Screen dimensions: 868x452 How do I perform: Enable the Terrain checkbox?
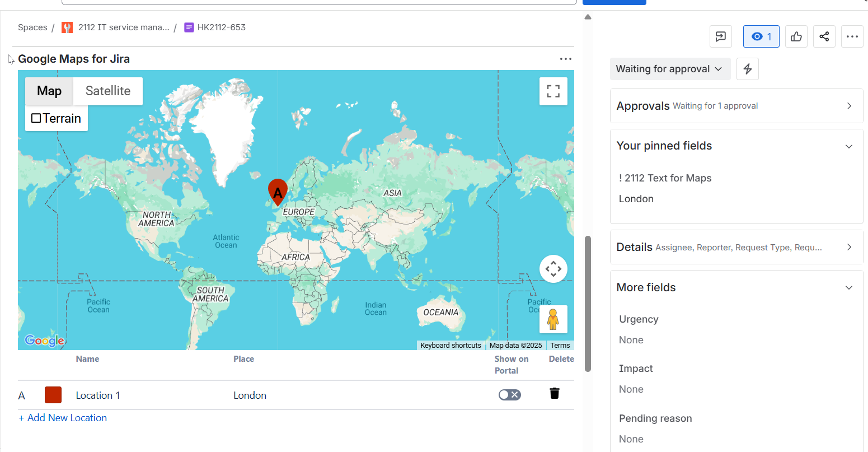pos(36,118)
